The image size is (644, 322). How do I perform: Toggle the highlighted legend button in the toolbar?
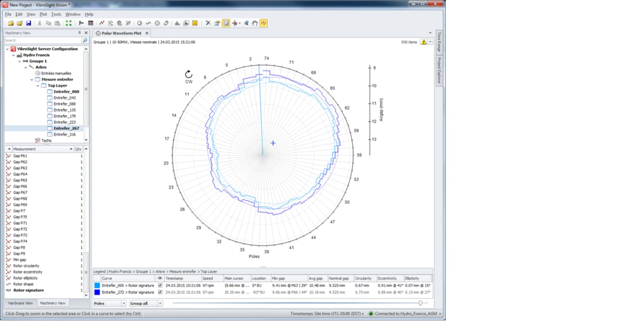(226, 23)
